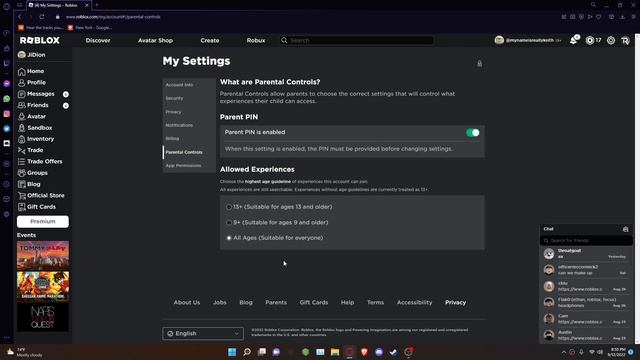This screenshot has width=640, height=360.
Task: Open the Help footer link
Action: (347, 302)
